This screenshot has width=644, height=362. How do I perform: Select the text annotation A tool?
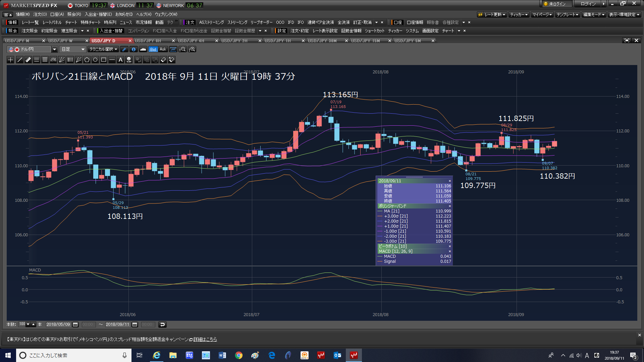120,60
